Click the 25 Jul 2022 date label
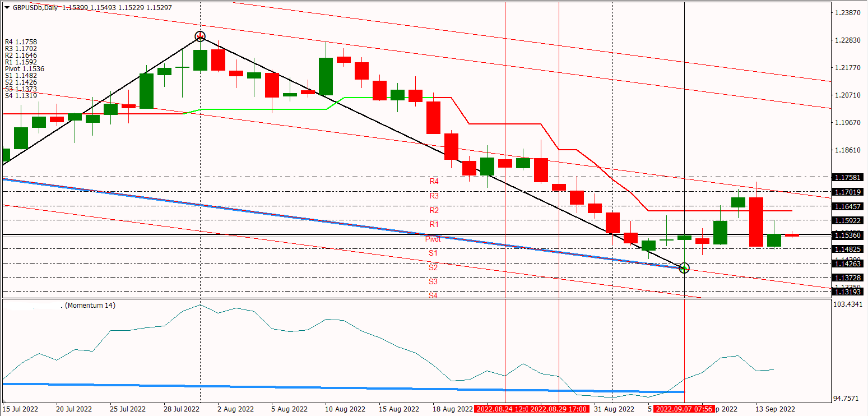 tap(128, 409)
